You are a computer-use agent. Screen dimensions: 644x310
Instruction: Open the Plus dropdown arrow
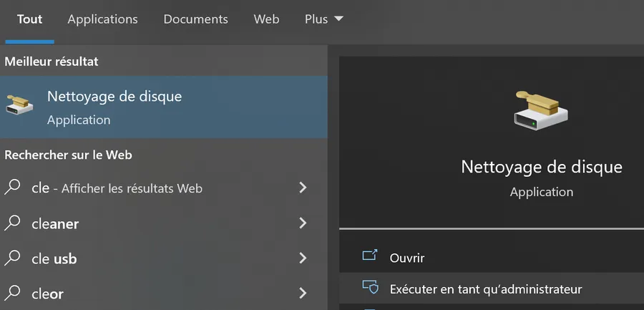[x=338, y=19]
